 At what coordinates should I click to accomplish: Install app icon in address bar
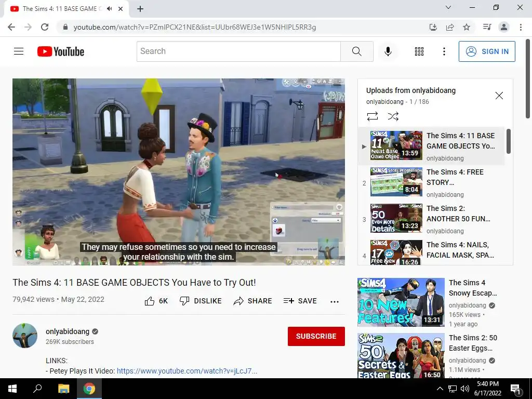[433, 27]
